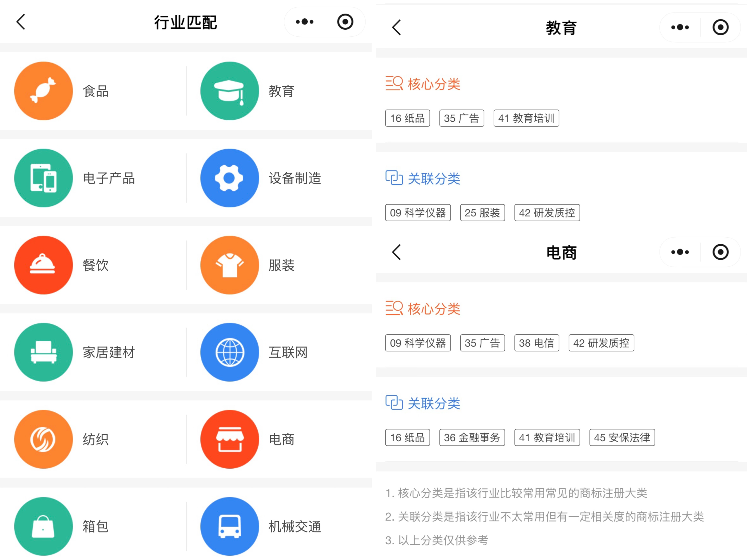Image resolution: width=747 pixels, height=560 pixels.
Task: Open more options on 行业匹配 page
Action: pos(304,22)
